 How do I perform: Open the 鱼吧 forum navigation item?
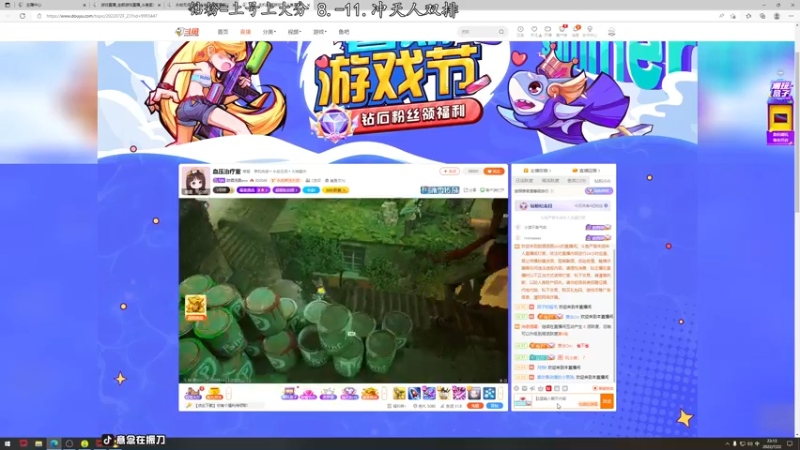344,32
